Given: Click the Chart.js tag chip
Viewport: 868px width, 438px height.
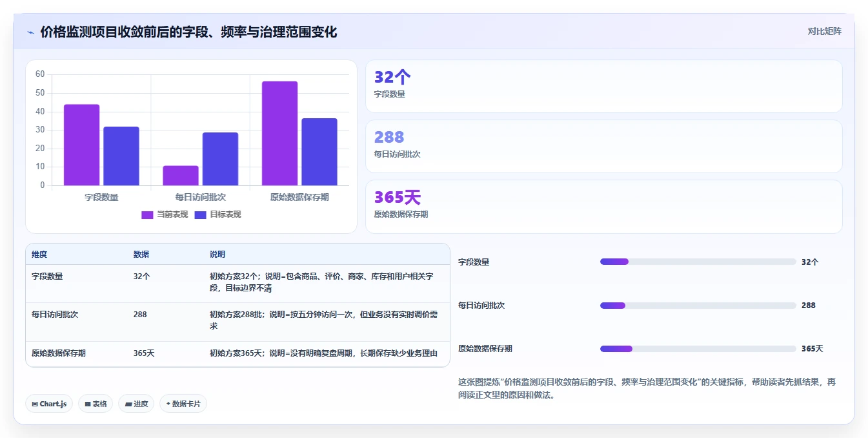Looking at the screenshot, I should [49, 404].
